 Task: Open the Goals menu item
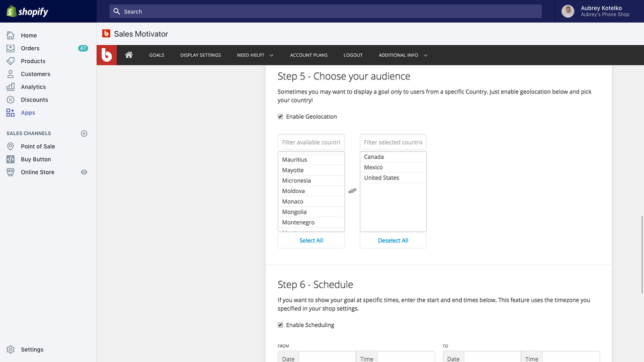tap(156, 55)
